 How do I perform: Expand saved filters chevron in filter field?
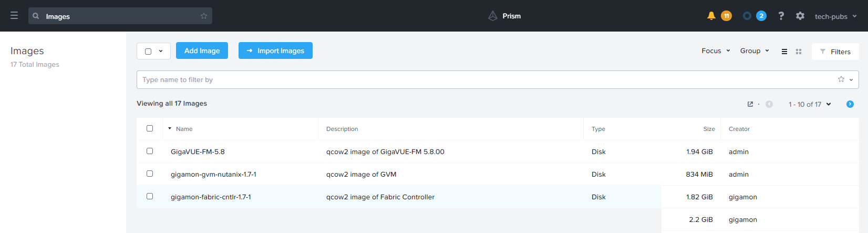tap(851, 80)
